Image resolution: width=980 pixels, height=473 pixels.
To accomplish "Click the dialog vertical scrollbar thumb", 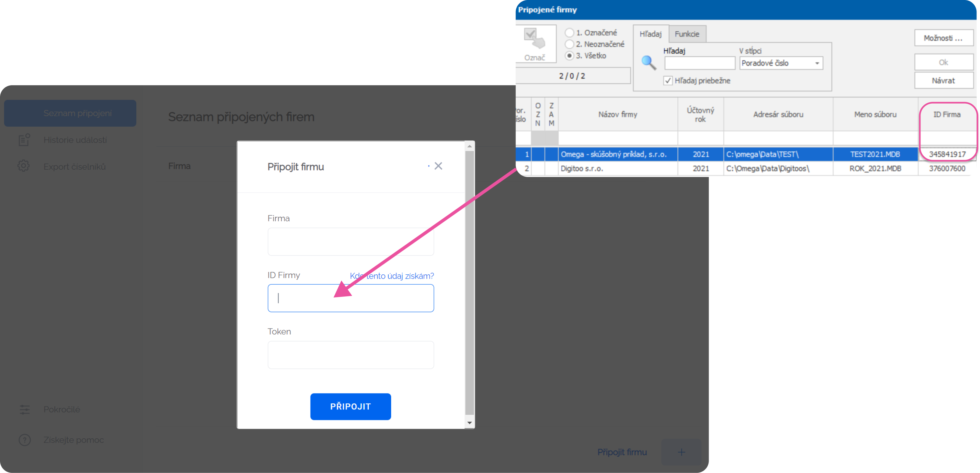I will (470, 282).
